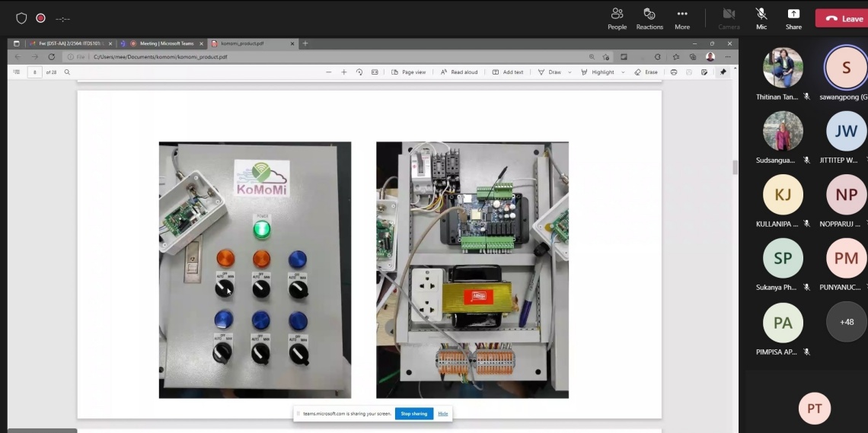Open the PDF table of contents sidebar
The height and width of the screenshot is (433, 868).
pos(16,72)
